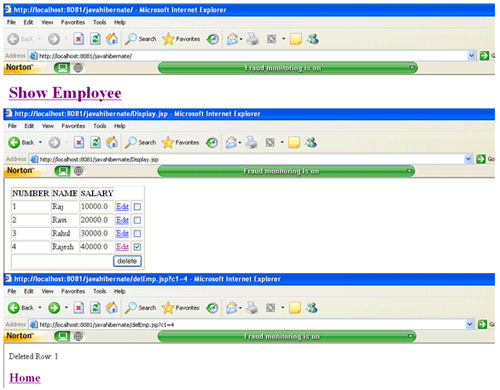Expand Fraud monitoring dropdown in delEmp.jsp window
This screenshot has width=500, height=390.
point(411,336)
